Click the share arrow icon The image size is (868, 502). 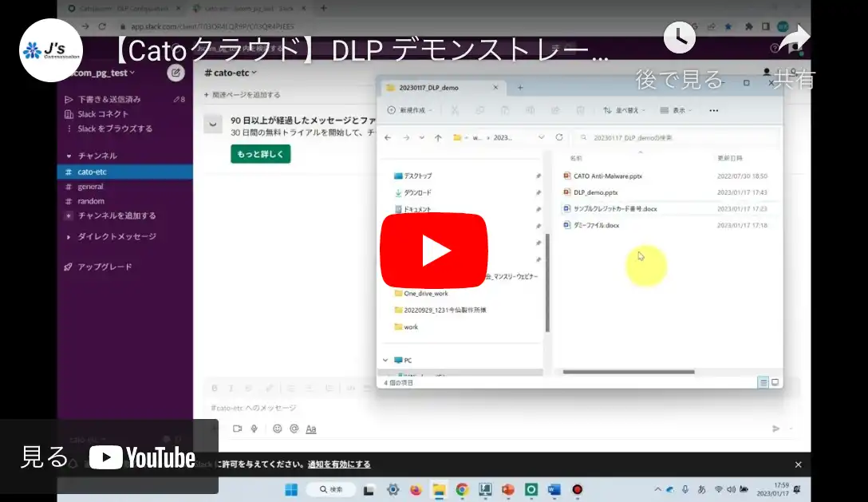[794, 38]
